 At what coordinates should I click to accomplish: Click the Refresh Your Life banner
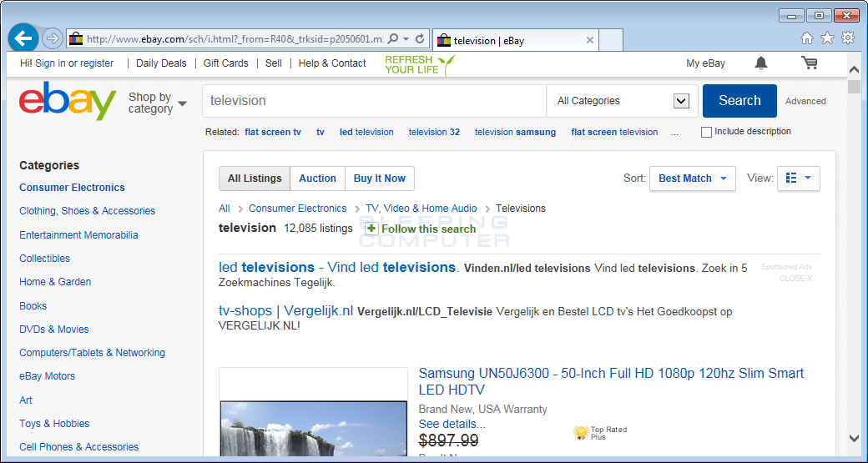click(x=420, y=64)
